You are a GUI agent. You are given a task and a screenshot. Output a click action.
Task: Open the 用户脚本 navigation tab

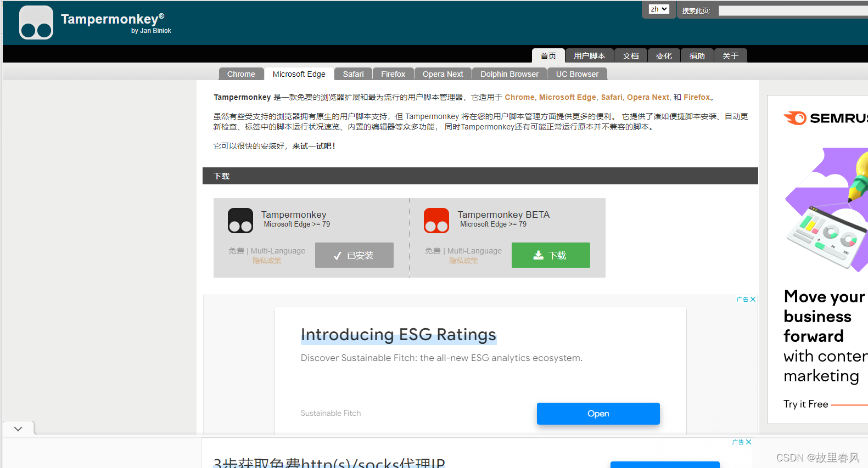pos(590,56)
